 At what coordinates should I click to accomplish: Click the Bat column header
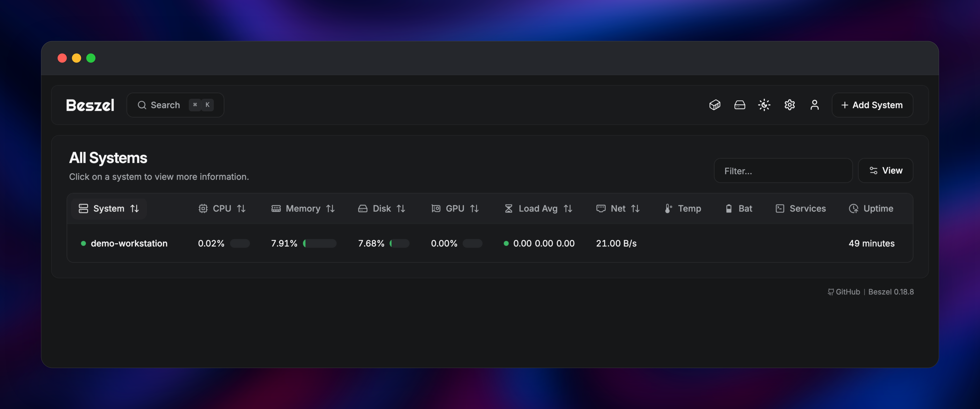click(x=739, y=209)
